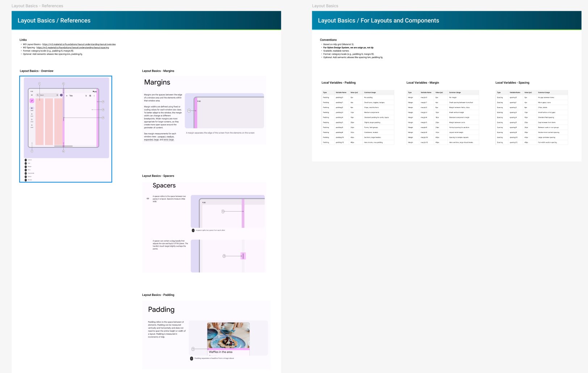The image size is (588, 373).
Task: Select the pencil compose FAB in the overview mockup
Action: (x=32, y=101)
